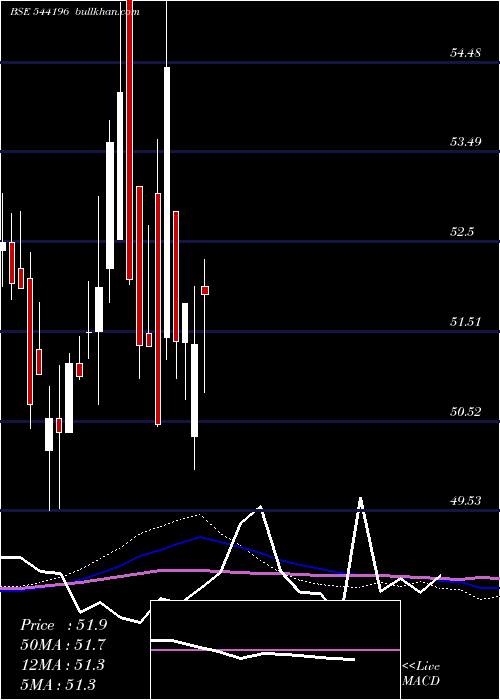Click the 5MA : 51.3 value
Screen dimensions: 500x700
click(58, 684)
